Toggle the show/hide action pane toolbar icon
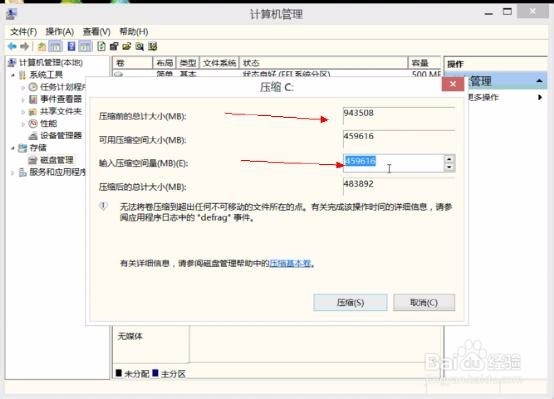 coord(85,46)
